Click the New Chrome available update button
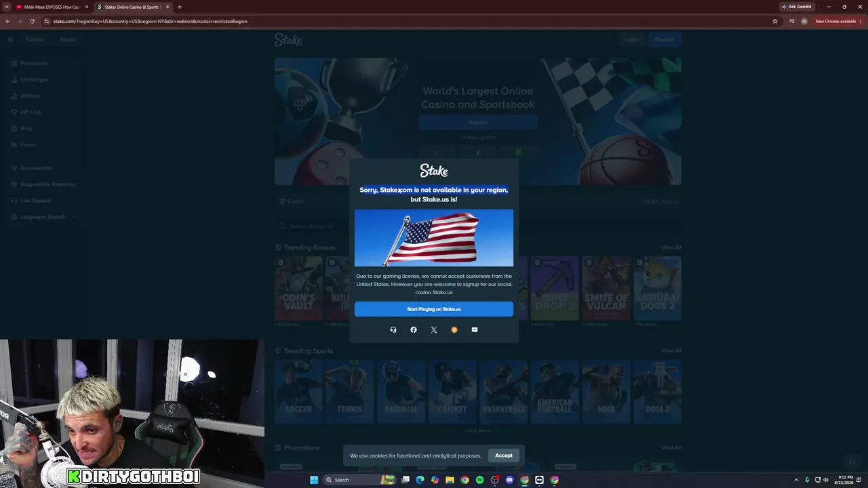This screenshot has width=868, height=488. 838,21
